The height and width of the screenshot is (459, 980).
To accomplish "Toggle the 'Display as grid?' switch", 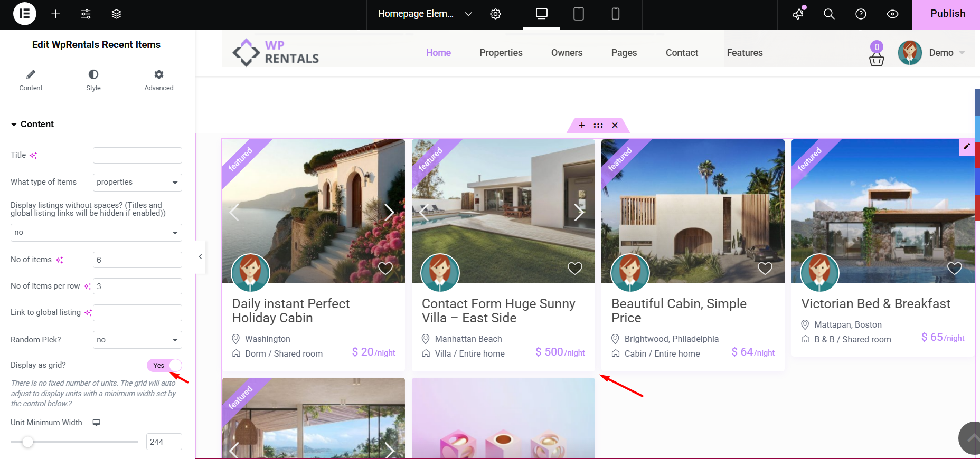I will pos(164,365).
